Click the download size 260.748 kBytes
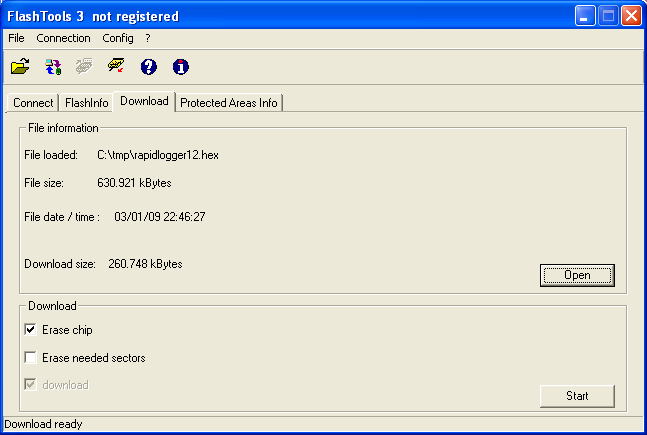Viewport: 647px width, 435px height. pyautogui.click(x=145, y=264)
